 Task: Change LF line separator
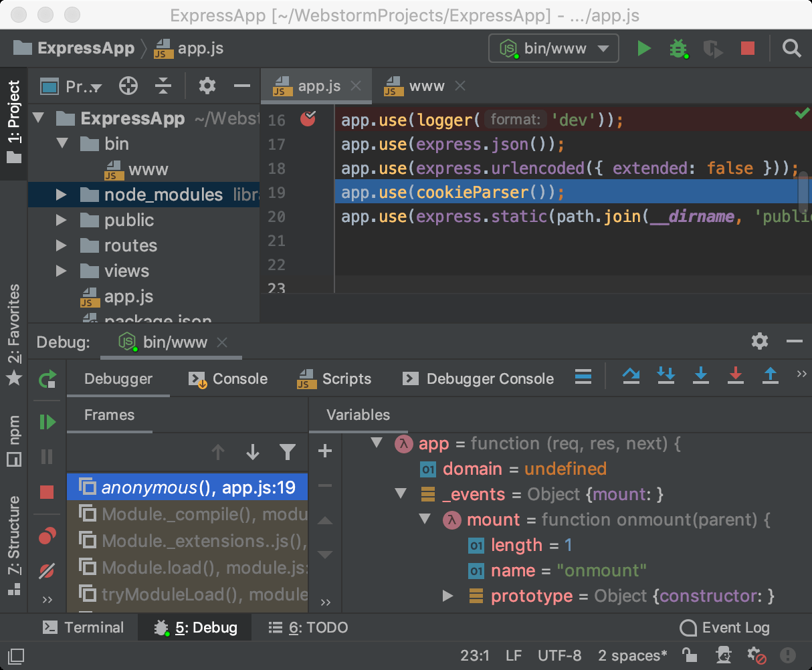[514, 655]
